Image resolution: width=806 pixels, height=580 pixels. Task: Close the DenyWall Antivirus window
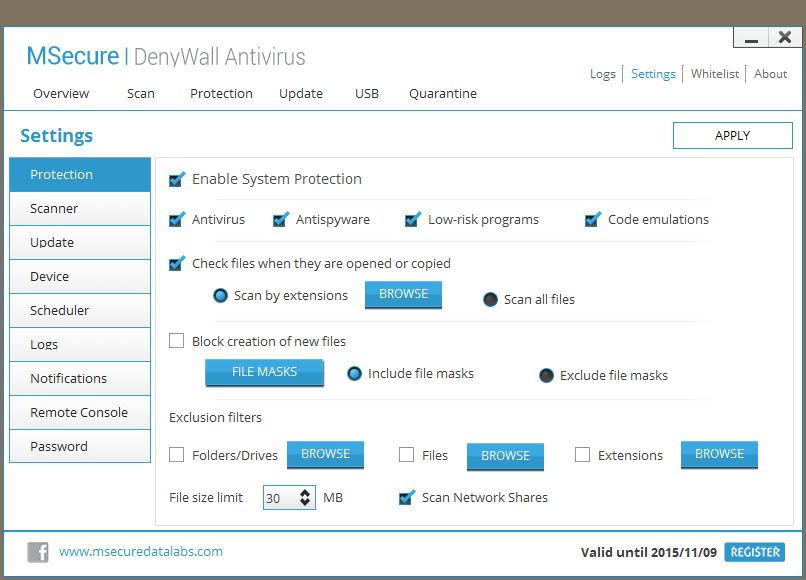[785, 38]
